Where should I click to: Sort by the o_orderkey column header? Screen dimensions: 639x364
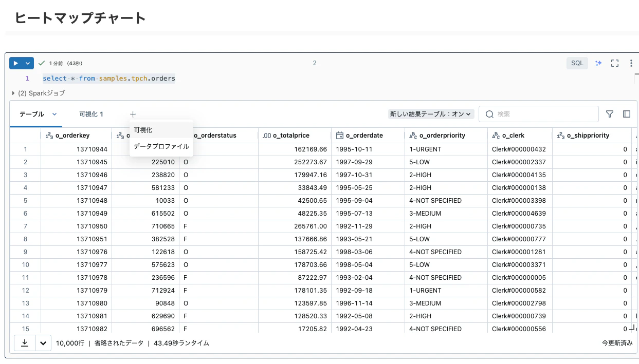click(x=76, y=136)
